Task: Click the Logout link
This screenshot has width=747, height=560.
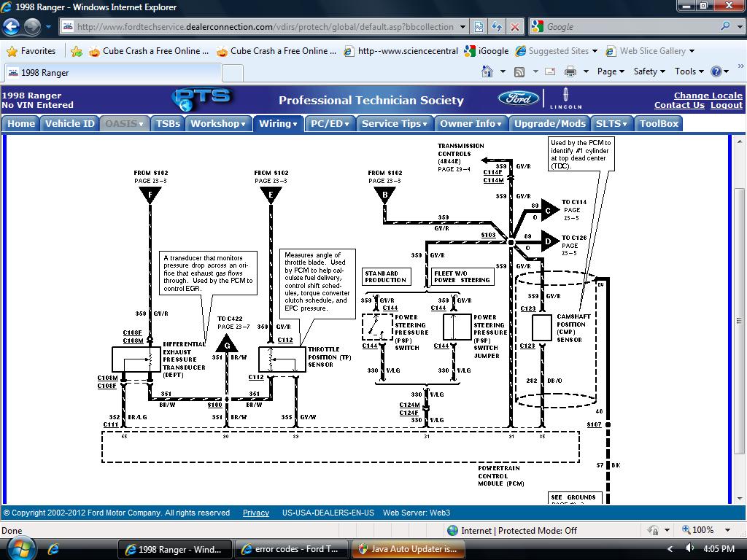Action: coord(727,105)
